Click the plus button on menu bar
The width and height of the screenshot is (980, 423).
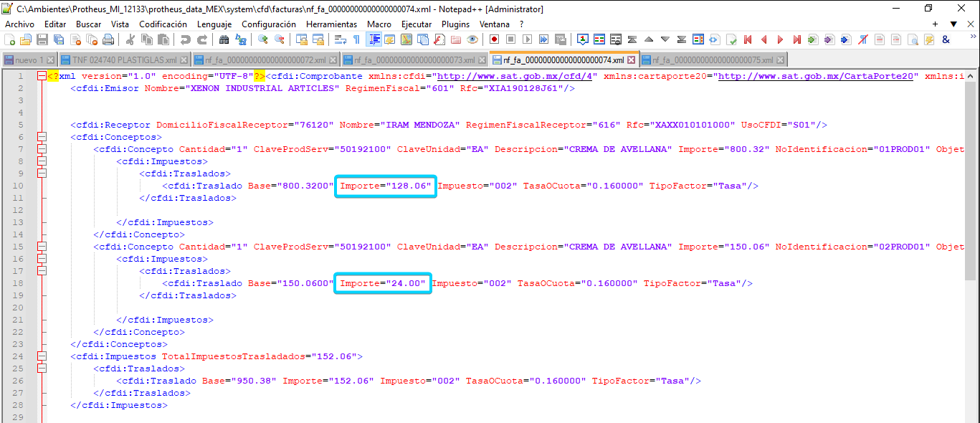[x=935, y=24]
